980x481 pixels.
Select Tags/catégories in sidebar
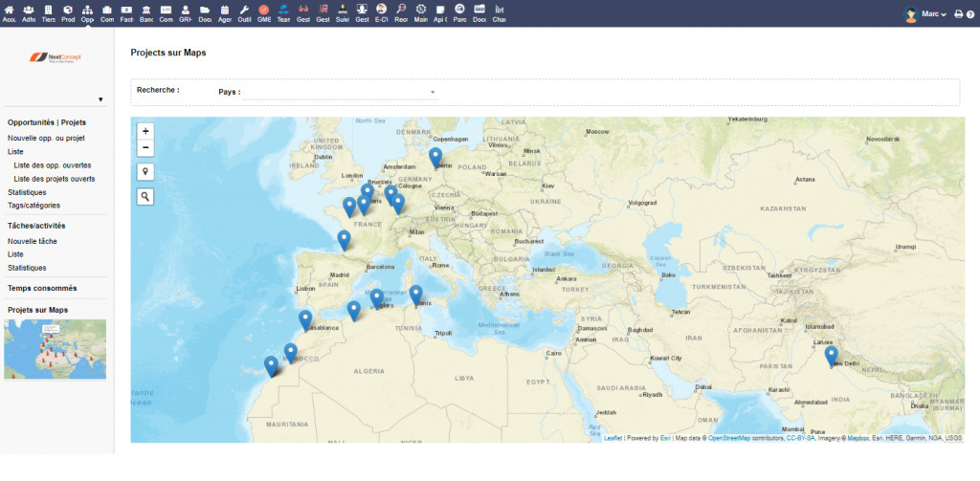point(33,205)
